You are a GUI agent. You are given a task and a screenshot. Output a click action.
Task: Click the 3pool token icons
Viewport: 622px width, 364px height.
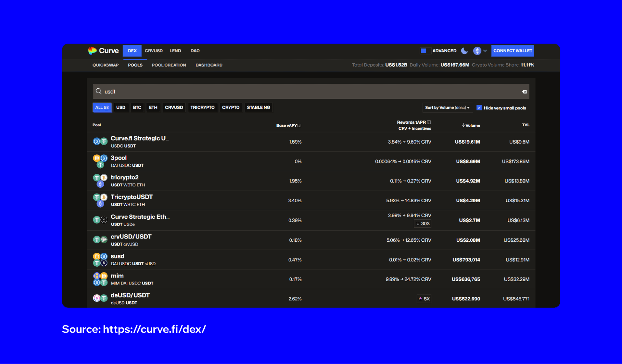click(100, 161)
